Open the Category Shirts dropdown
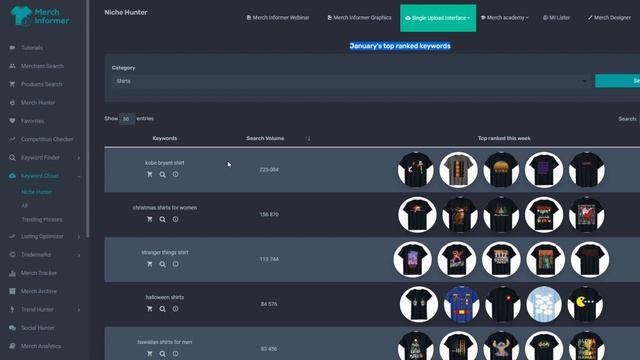The width and height of the screenshot is (640, 360). click(351, 81)
